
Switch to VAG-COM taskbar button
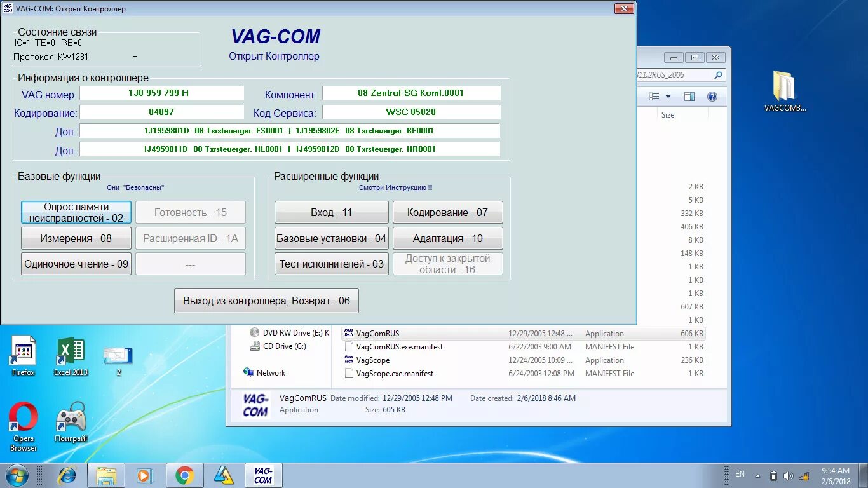263,475
